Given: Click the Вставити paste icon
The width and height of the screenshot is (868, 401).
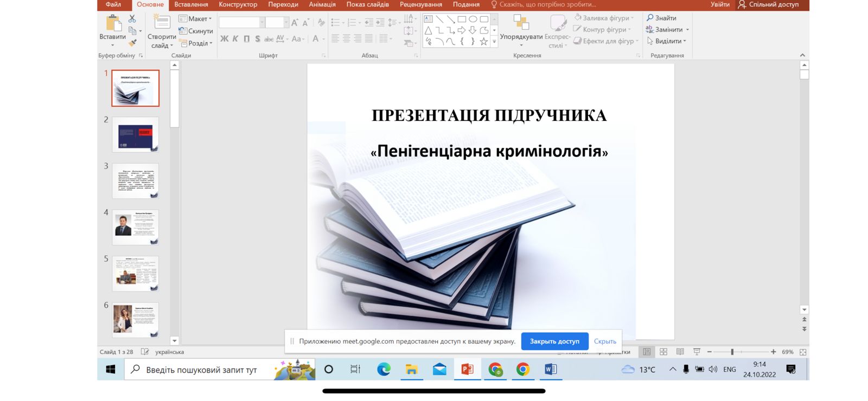Looking at the screenshot, I should click(113, 23).
